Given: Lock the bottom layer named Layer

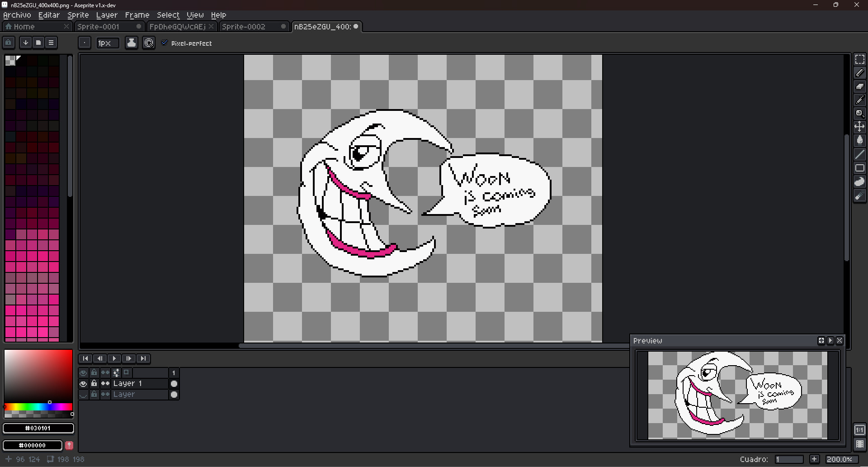Looking at the screenshot, I should tap(94, 395).
